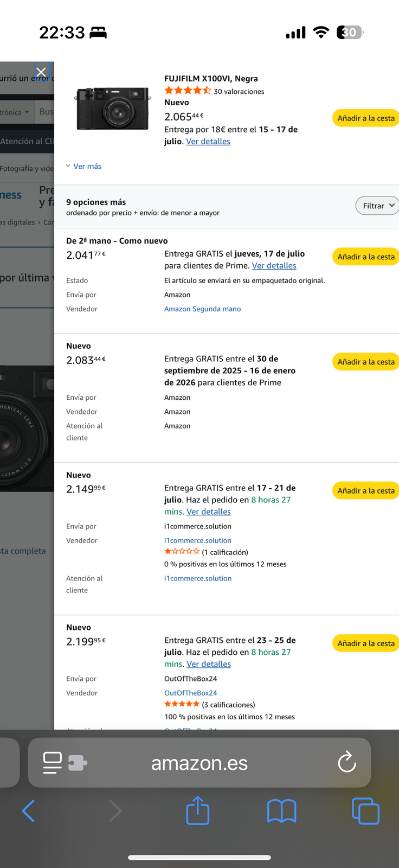Screen dimensions: 399x868
Task: Add second-hand 2.041 € offer to basket
Action: point(366,257)
